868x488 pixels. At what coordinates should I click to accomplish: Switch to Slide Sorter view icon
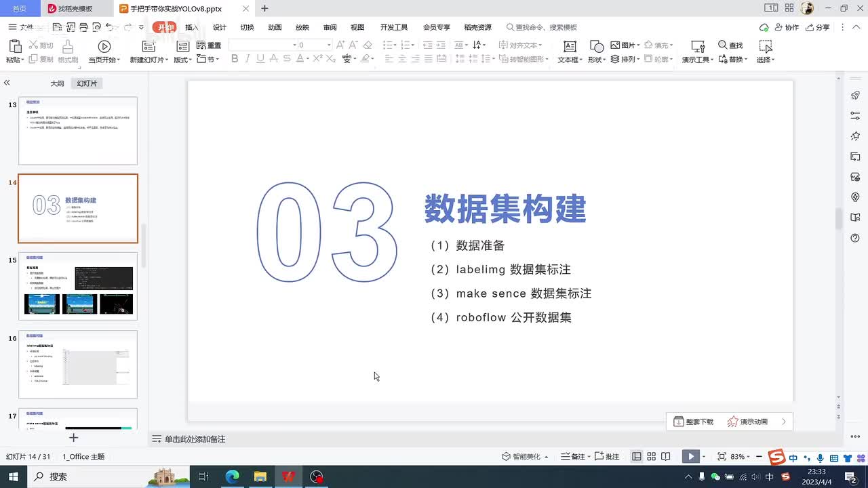coord(651,457)
